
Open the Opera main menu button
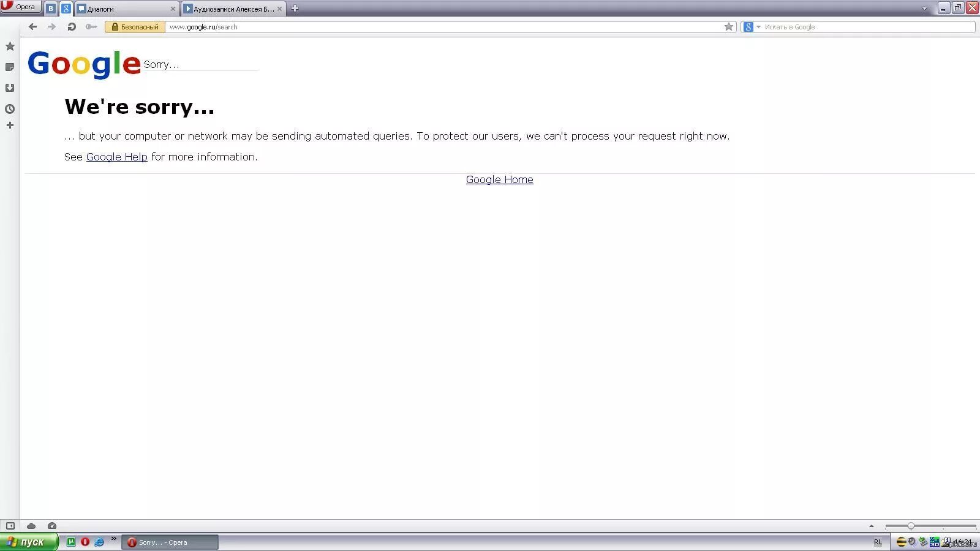pos(20,7)
